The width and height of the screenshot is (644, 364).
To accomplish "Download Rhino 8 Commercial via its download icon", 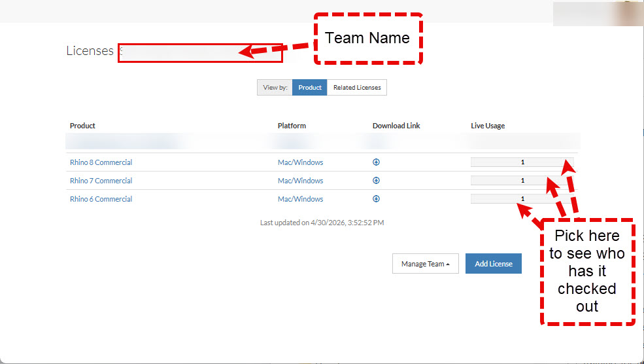I will tap(376, 162).
